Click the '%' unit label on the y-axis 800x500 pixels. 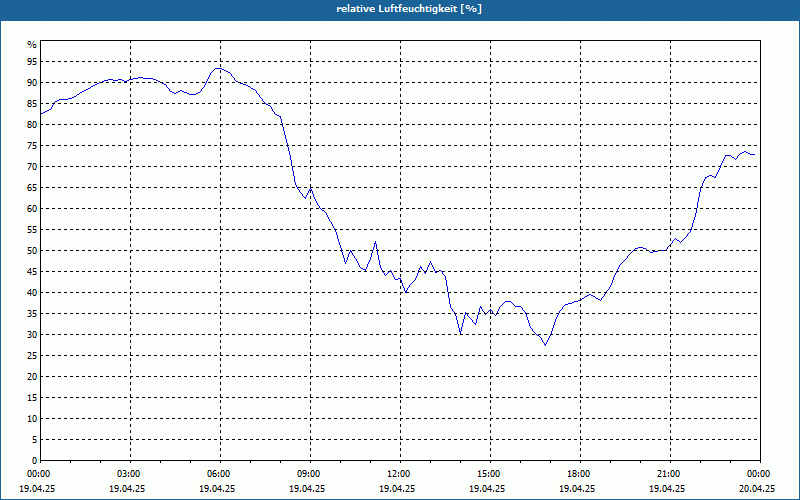coord(32,45)
